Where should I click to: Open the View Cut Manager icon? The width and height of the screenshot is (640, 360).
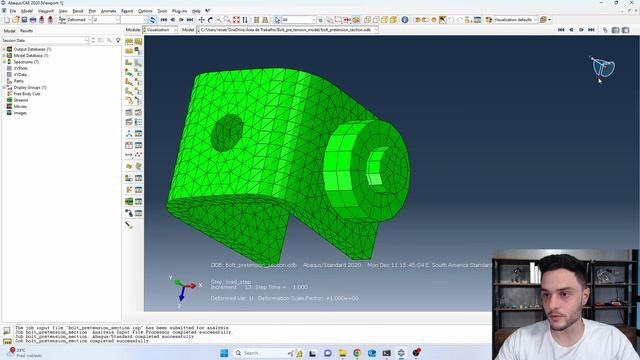click(138, 178)
